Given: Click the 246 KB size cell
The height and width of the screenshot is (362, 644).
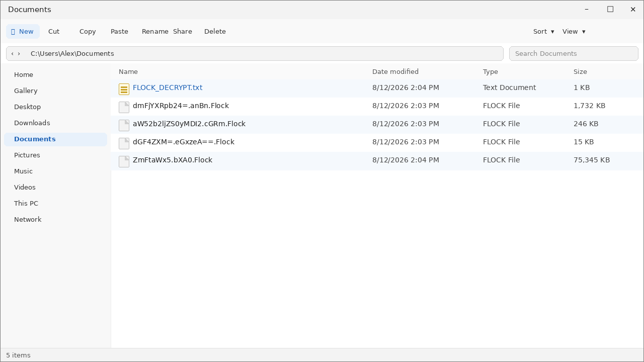Looking at the screenshot, I should coord(586,124).
